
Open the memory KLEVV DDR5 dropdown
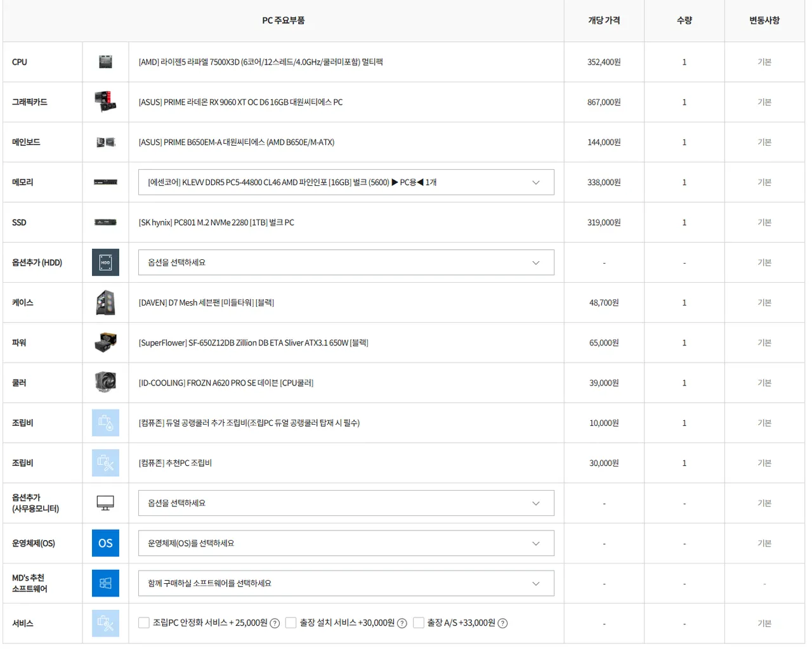346,183
